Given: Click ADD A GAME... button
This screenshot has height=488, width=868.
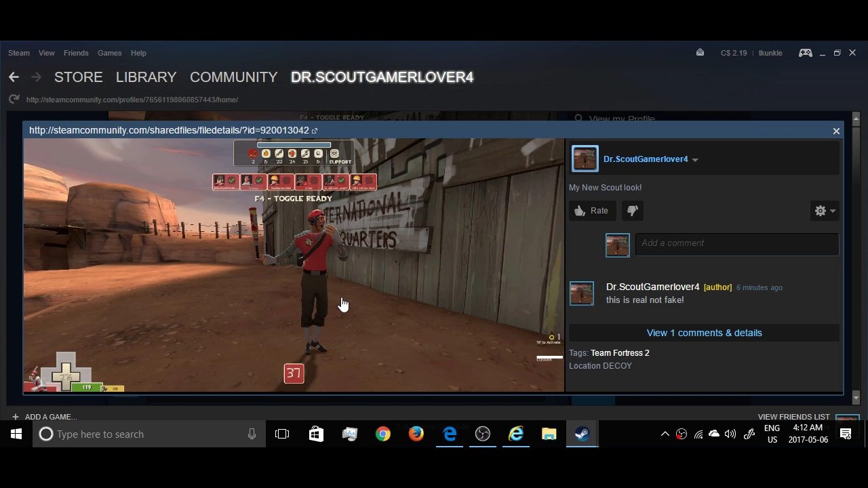Looking at the screenshot, I should pyautogui.click(x=51, y=417).
